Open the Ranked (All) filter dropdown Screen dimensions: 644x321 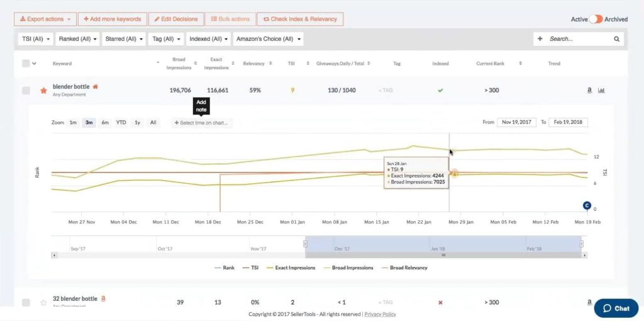tap(77, 39)
